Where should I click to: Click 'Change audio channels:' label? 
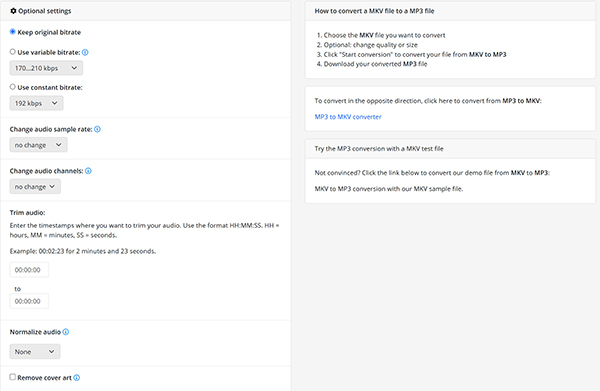(46, 171)
